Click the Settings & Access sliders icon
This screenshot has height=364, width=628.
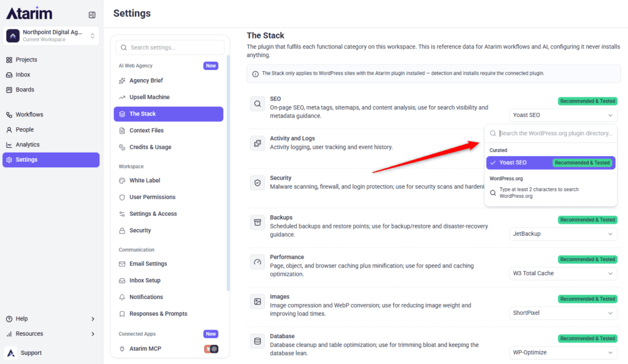coord(122,214)
